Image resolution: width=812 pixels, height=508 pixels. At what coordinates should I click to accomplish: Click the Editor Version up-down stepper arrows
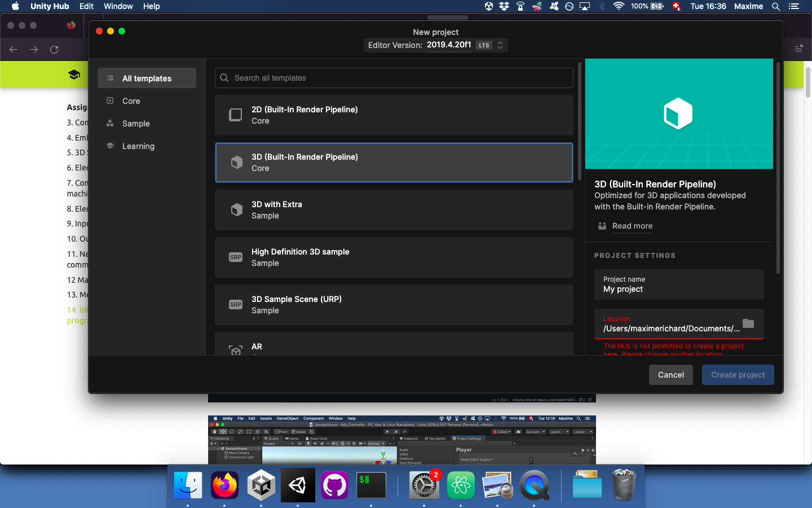coord(500,45)
